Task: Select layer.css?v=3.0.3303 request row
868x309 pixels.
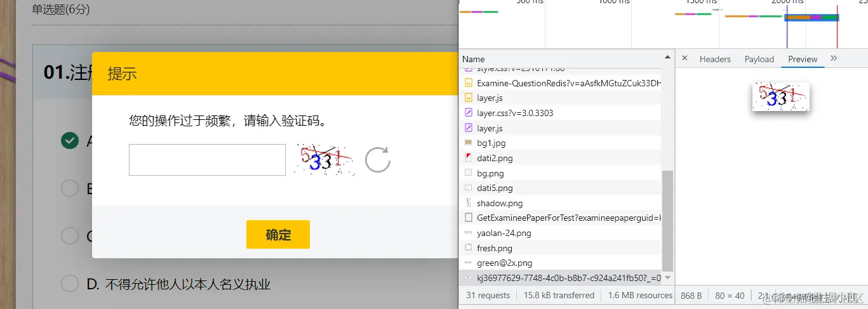Action: [561, 113]
